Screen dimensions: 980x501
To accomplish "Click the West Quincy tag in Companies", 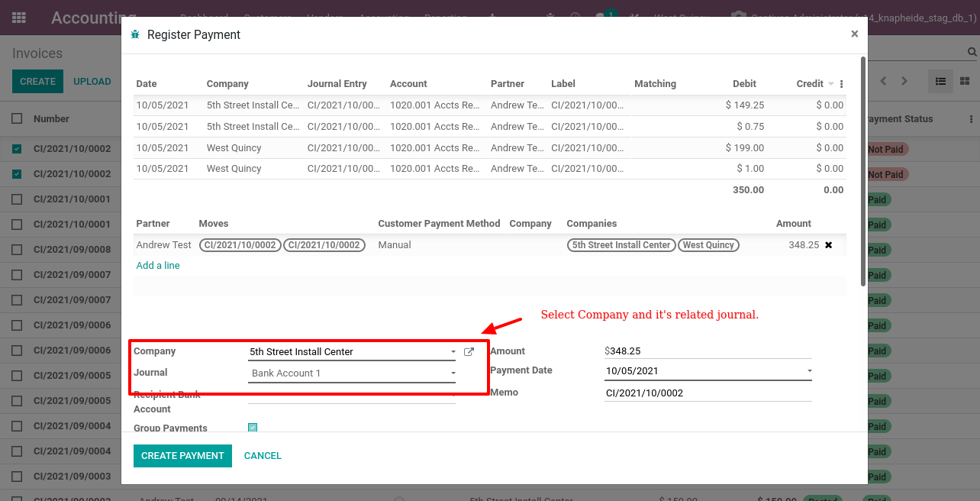I will pyautogui.click(x=708, y=245).
